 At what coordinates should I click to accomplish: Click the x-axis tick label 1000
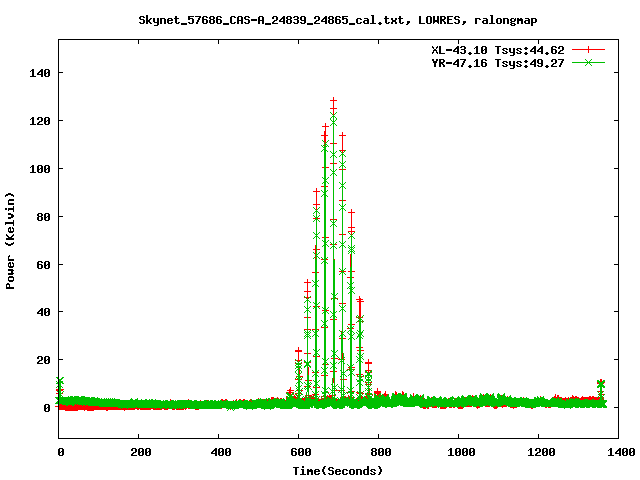click(x=461, y=452)
